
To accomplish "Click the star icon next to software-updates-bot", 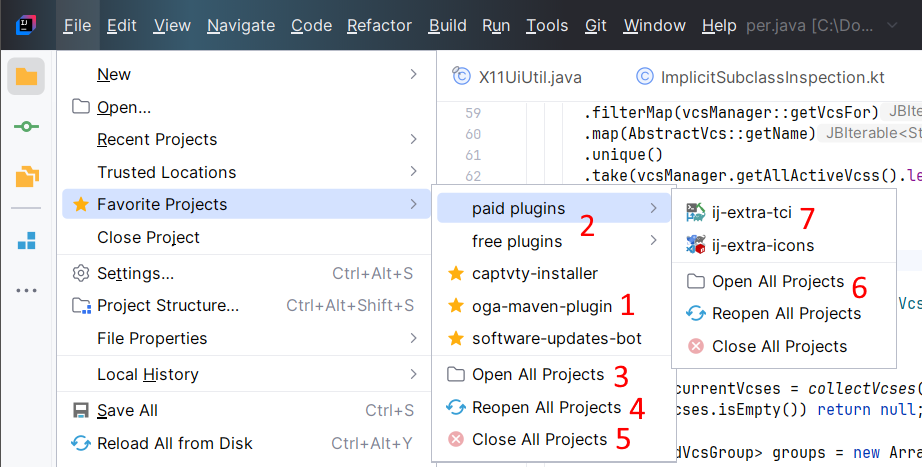I will click(x=456, y=338).
